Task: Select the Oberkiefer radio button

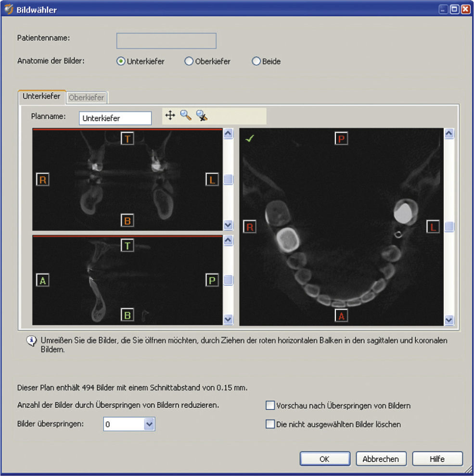Action: coord(189,62)
